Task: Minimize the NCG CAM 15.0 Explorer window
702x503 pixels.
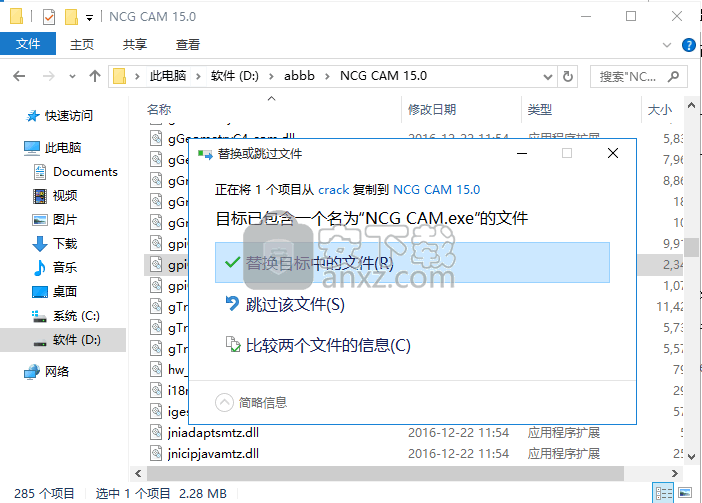Action: click(586, 17)
